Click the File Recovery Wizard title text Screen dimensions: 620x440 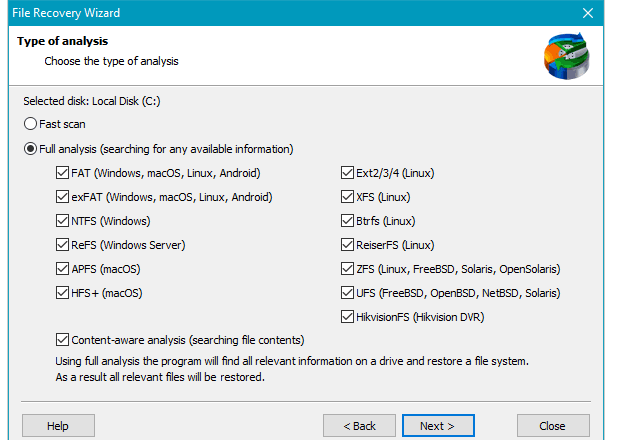[x=66, y=13]
